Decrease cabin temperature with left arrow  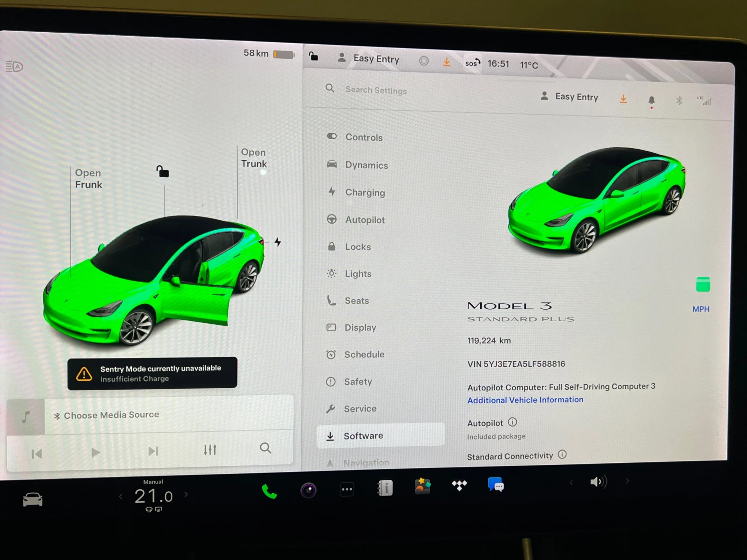(x=121, y=496)
